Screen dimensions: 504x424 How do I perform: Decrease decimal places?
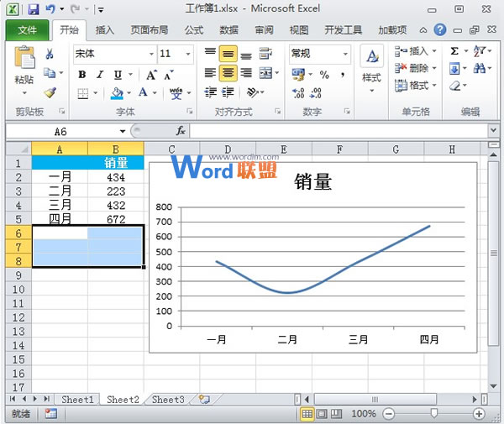click(x=316, y=93)
